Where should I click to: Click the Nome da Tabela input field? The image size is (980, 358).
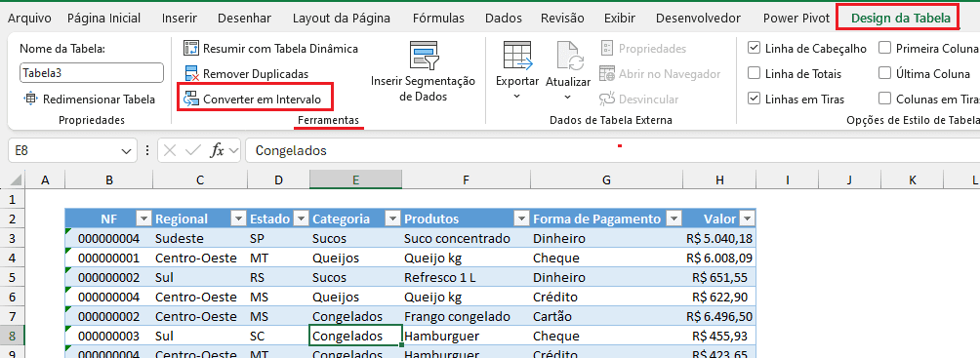point(91,72)
